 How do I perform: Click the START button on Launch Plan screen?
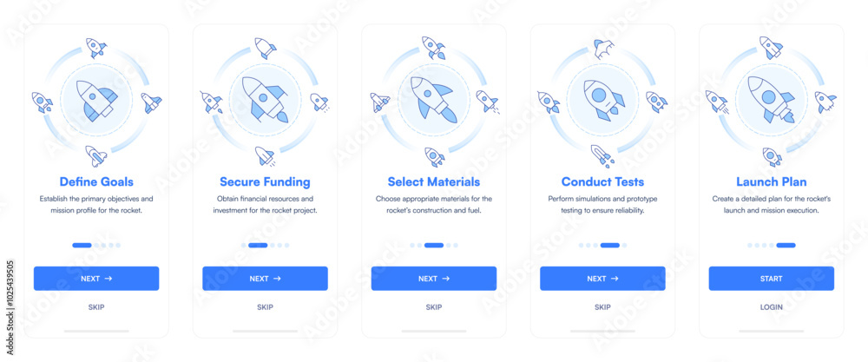tap(772, 279)
